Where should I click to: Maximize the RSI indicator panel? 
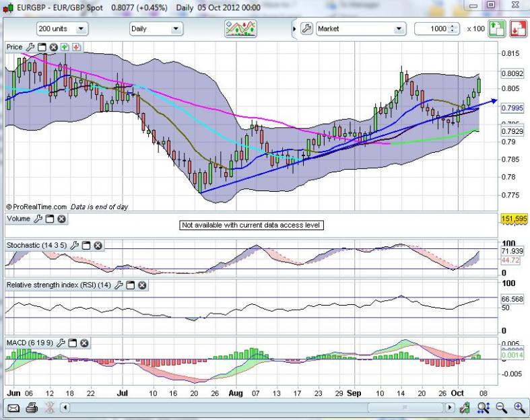131,285
